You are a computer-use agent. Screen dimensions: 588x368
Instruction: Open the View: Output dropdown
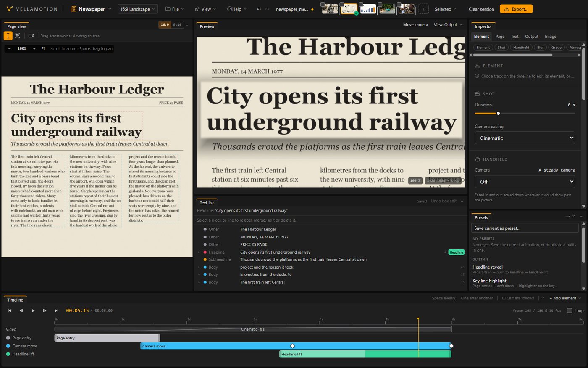click(x=448, y=25)
